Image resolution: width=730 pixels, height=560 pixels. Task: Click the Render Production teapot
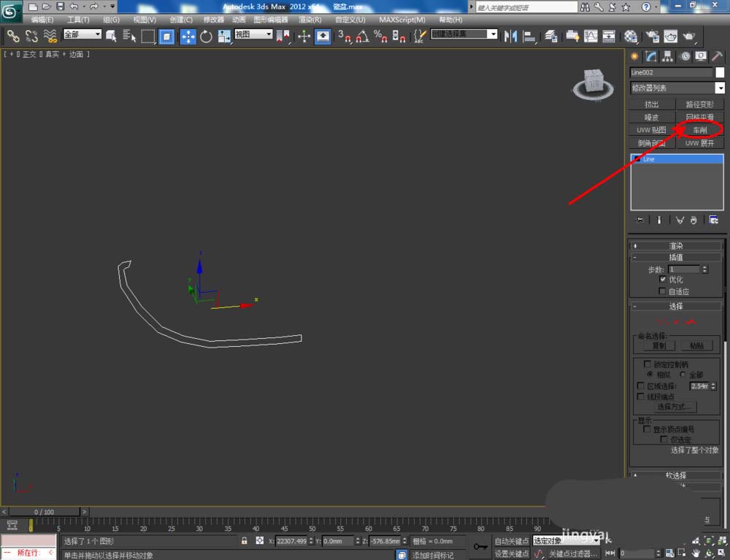coord(688,37)
